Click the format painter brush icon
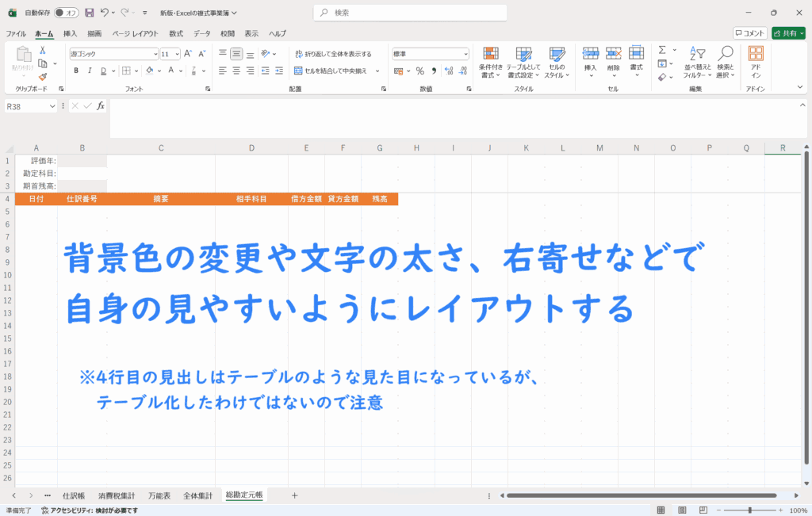The height and width of the screenshot is (516, 812). (x=43, y=77)
